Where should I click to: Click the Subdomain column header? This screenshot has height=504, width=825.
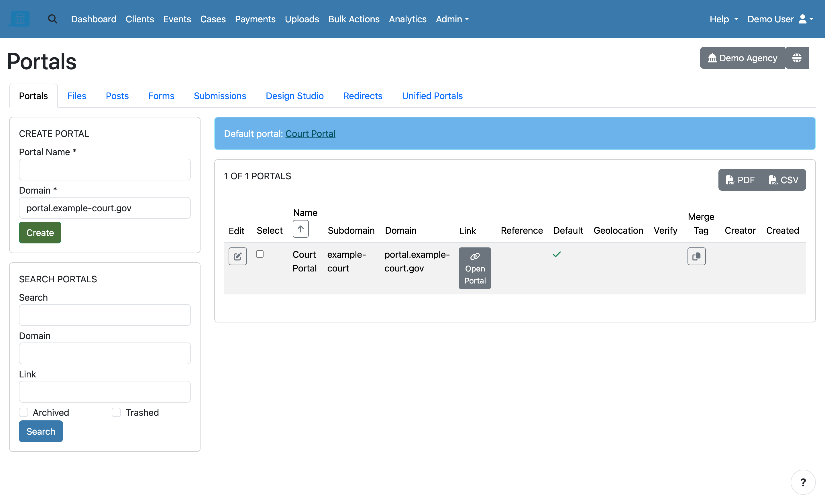coord(351,231)
